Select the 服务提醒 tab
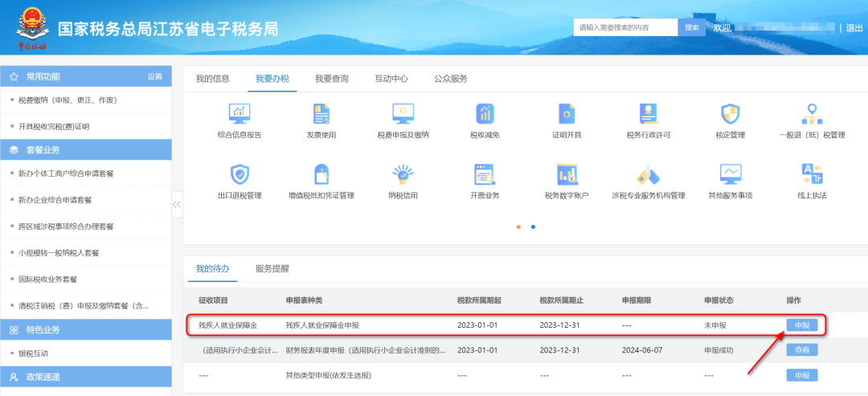 [x=272, y=269]
